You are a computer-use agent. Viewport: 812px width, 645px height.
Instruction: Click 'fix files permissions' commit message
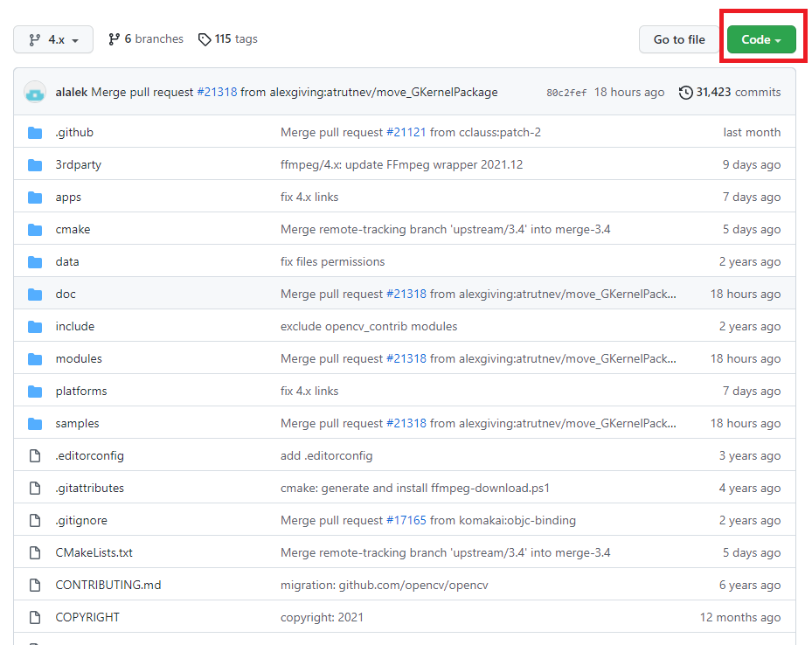click(332, 262)
